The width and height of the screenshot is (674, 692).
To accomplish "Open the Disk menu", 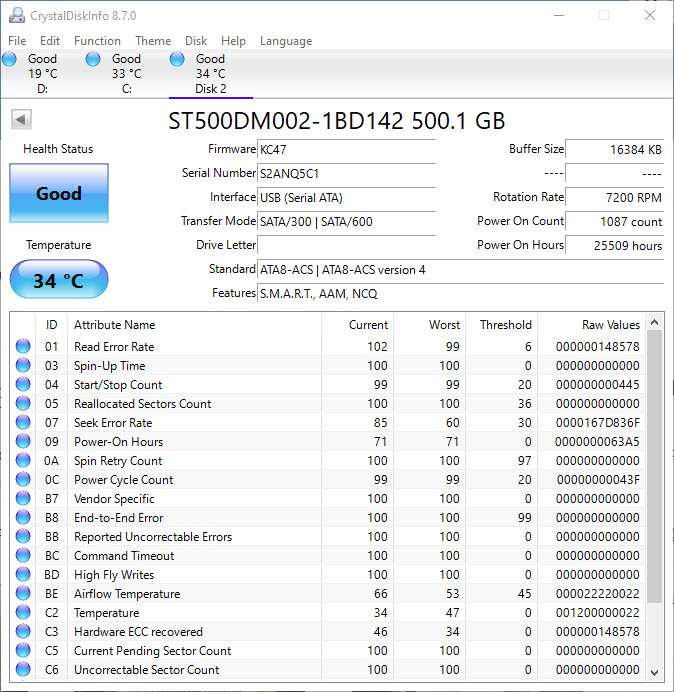I will [196, 41].
